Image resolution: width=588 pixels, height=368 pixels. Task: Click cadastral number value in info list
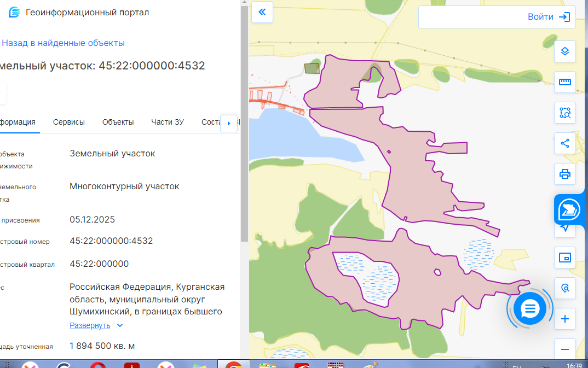(111, 241)
